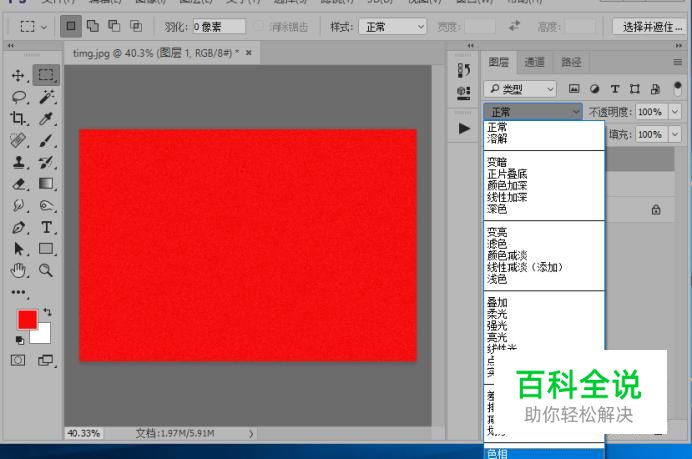Choose Intersect with selection mode

[x=136, y=26]
